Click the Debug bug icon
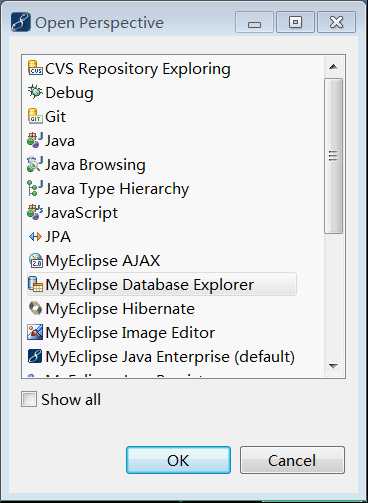This screenshot has height=503, width=368. [x=35, y=92]
